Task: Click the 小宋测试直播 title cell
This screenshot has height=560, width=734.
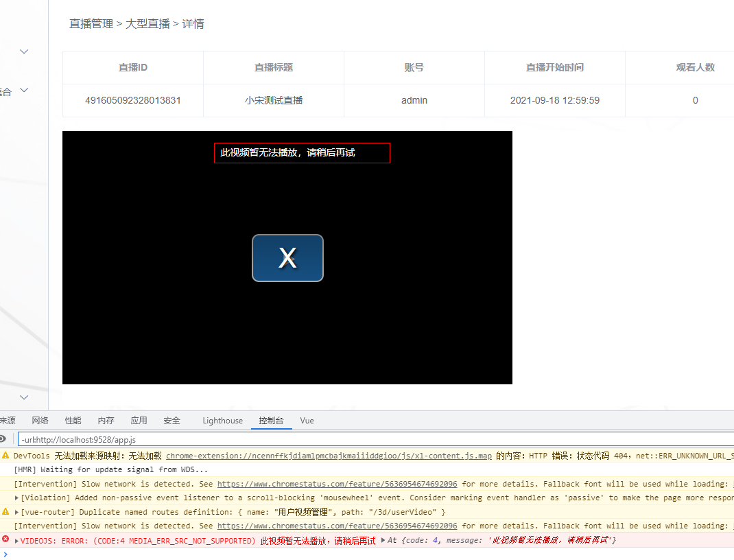Action: point(274,100)
